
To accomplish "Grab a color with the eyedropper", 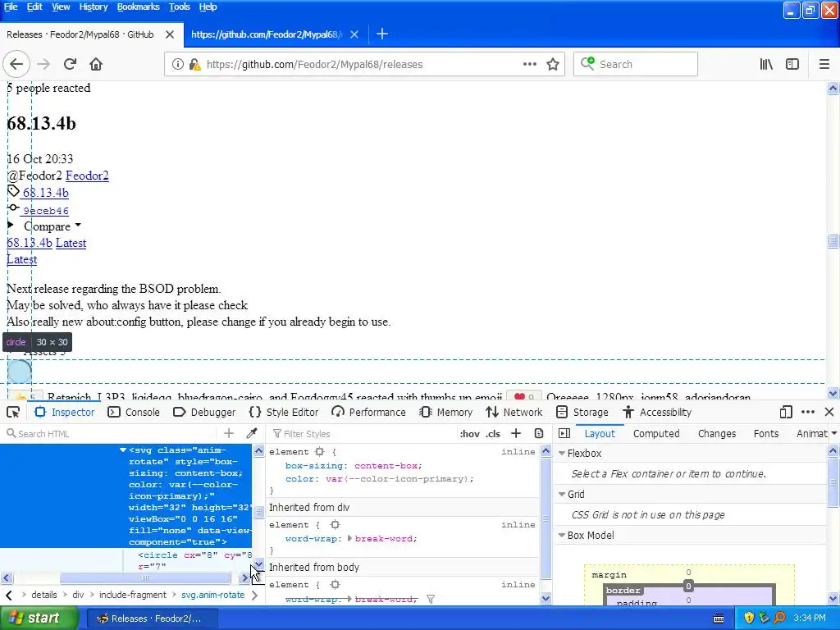I will click(251, 433).
